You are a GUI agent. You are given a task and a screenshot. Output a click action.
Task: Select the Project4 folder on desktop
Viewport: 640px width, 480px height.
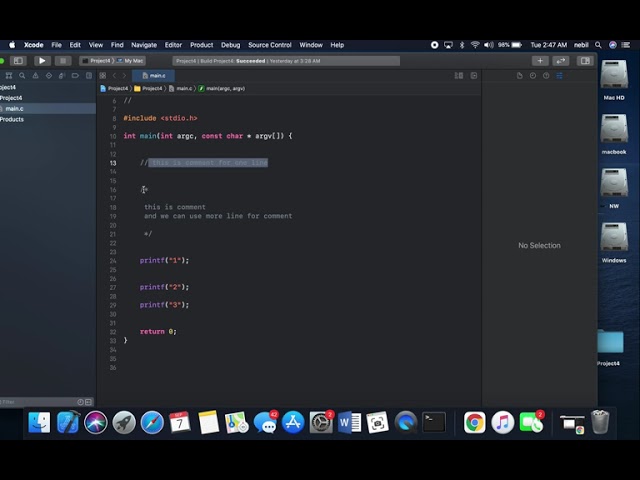610,347
